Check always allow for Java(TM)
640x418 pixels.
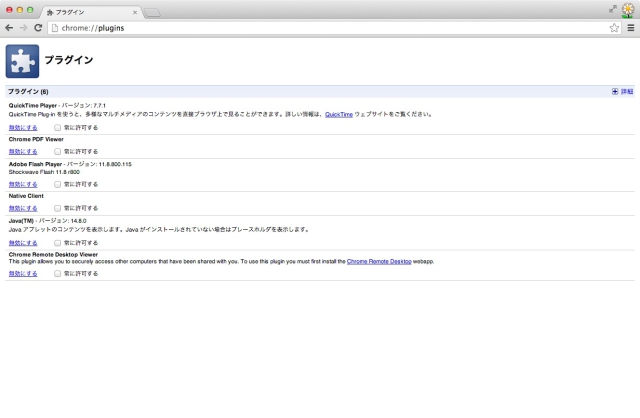(x=58, y=243)
